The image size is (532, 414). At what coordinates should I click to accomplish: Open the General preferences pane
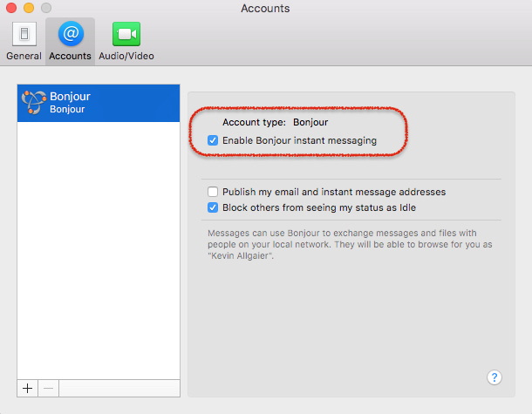pos(24,41)
